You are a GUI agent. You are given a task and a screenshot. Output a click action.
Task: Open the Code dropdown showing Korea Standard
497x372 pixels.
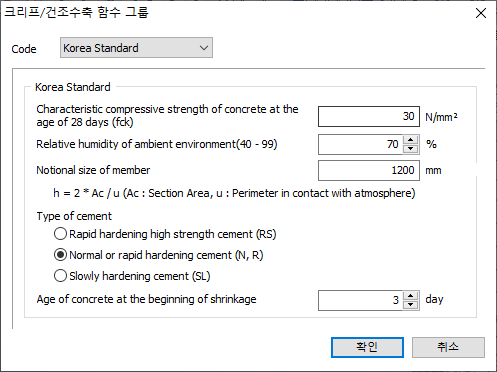point(136,48)
